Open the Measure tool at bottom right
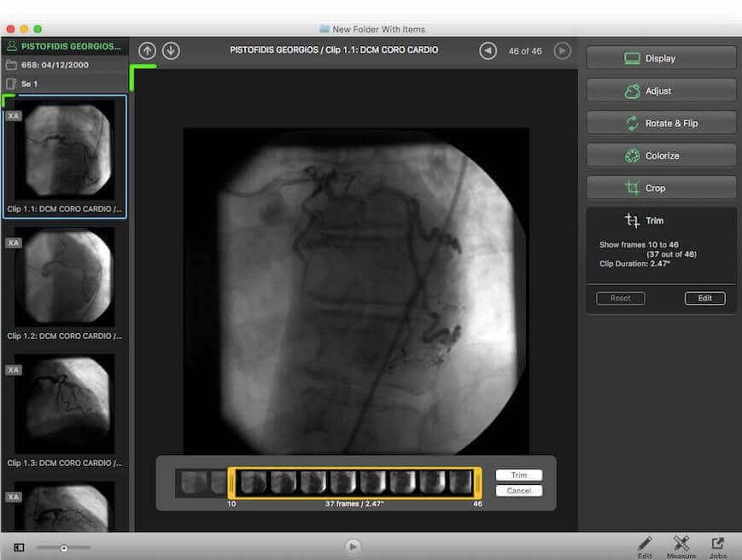The image size is (742, 560). [681, 544]
